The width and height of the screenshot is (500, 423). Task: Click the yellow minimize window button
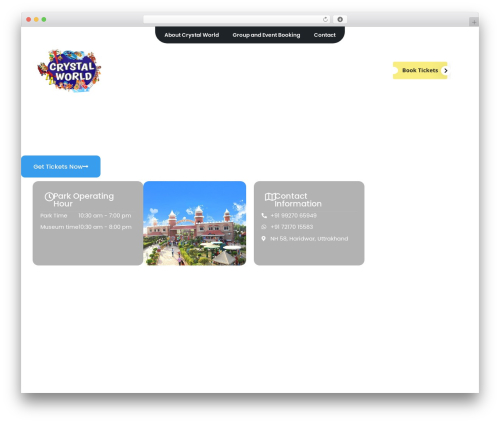pos(36,19)
